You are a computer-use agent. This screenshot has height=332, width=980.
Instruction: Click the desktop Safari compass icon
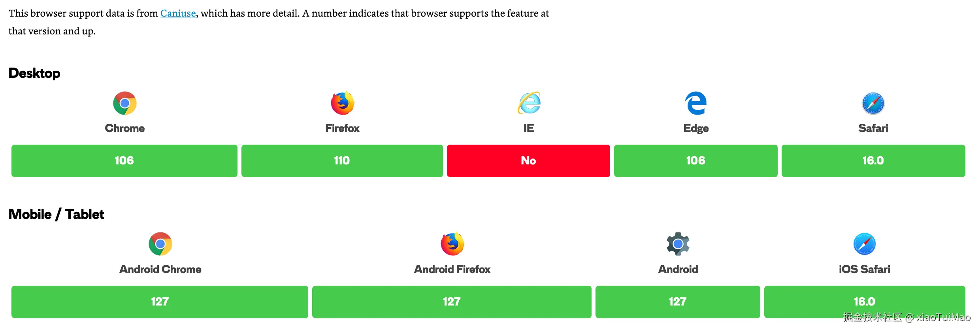(x=873, y=103)
